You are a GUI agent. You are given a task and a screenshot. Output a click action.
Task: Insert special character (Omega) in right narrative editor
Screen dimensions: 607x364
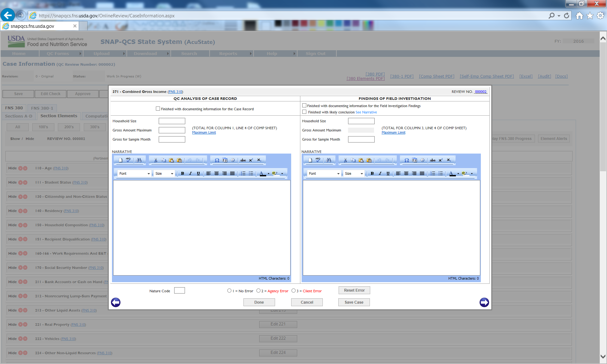(407, 160)
